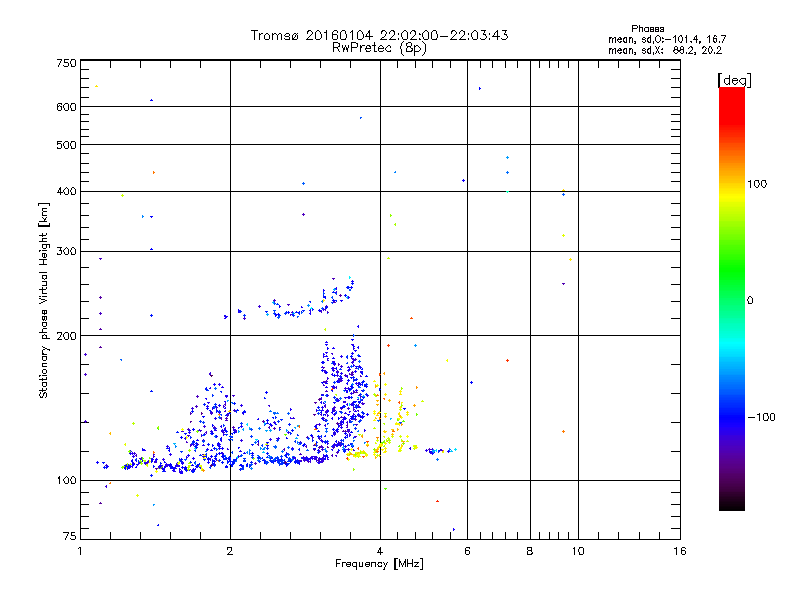Click the x-axis label 'Frequency [MHz]'
The height and width of the screenshot is (600, 800).
click(379, 564)
